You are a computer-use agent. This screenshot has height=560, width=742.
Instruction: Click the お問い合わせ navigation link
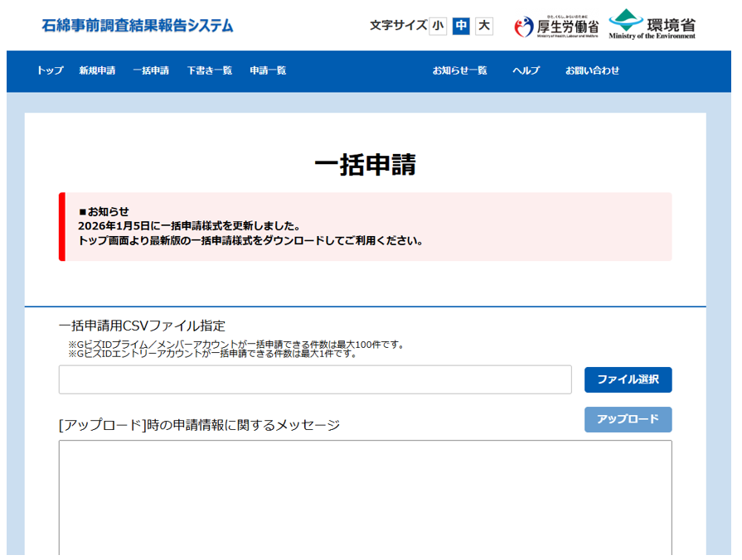[x=592, y=70]
